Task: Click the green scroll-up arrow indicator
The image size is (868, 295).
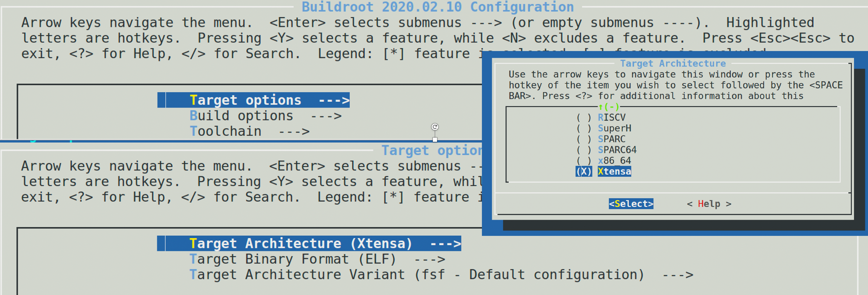Action: (x=601, y=107)
